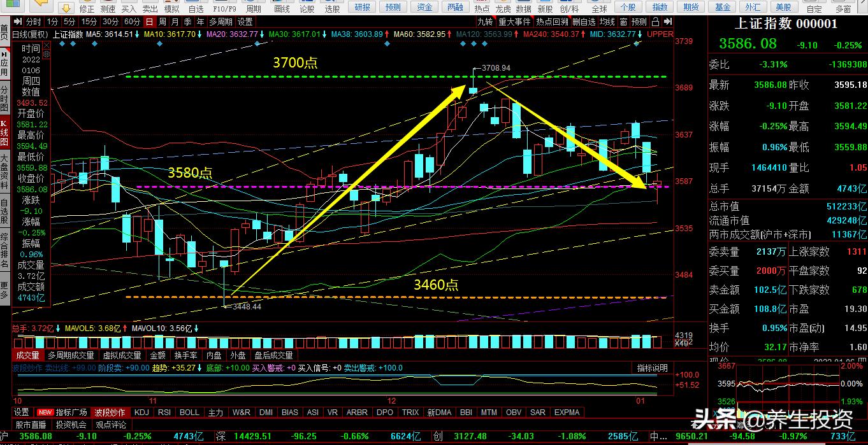Viewport: 868px width, 445px height.
Task: Open the 模拟 simulation trading tool
Action: coord(171,8)
